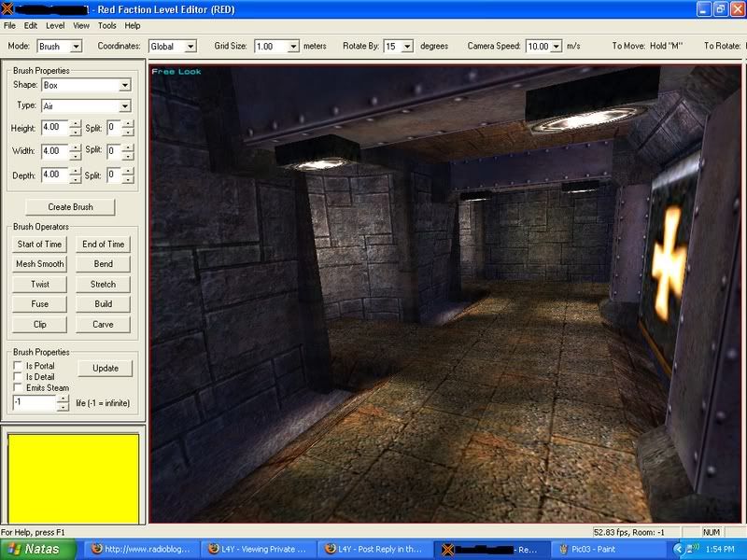Viewport: 747px width, 560px height.
Task: Switch to L4Y Post Reply taskbar window
Action: (374, 549)
